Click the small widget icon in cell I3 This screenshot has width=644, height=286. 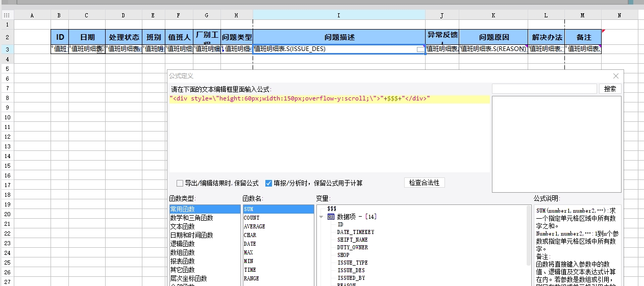[x=420, y=49]
